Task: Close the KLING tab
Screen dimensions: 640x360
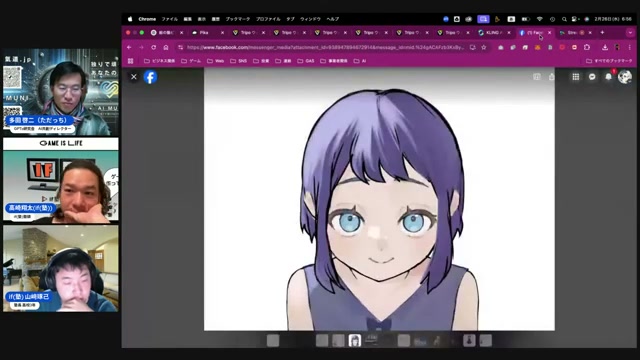Action: click(509, 33)
